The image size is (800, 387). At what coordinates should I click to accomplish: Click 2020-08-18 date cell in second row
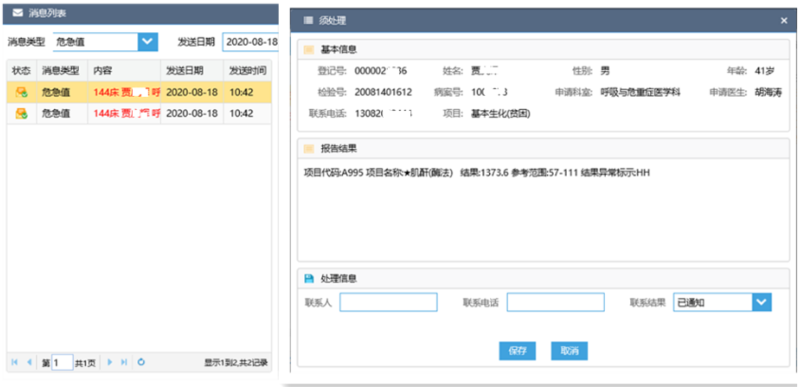click(x=192, y=114)
